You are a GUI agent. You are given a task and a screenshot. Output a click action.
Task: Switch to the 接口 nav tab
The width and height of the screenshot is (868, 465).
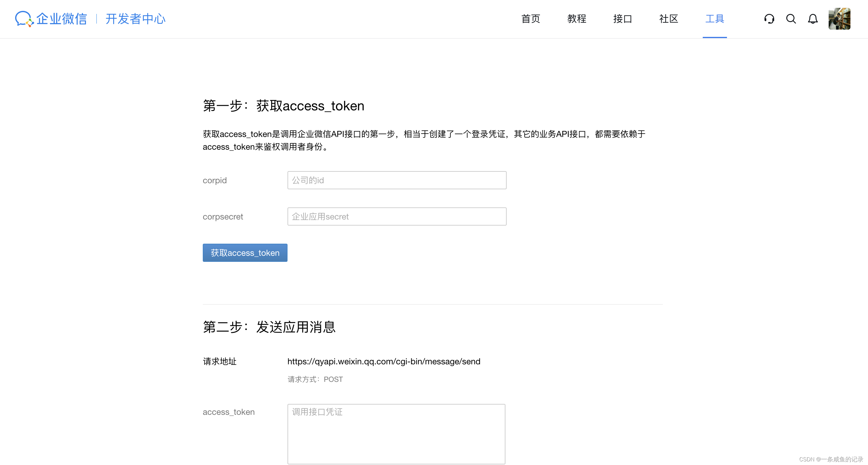pos(622,19)
